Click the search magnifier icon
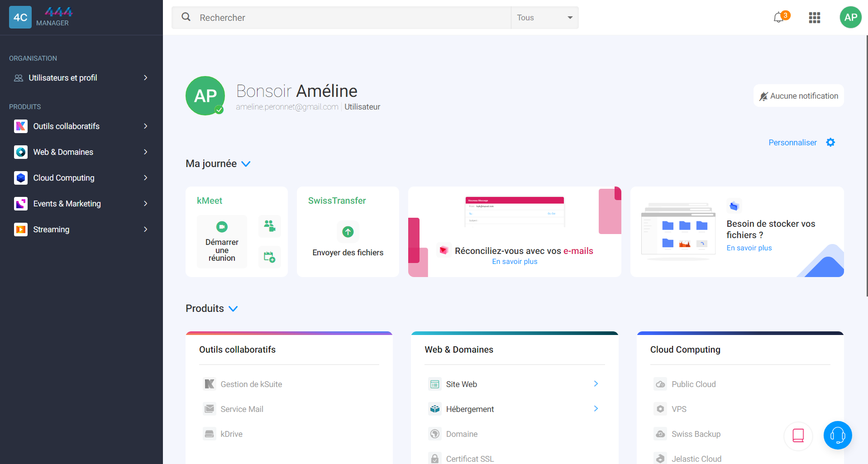 (186, 17)
